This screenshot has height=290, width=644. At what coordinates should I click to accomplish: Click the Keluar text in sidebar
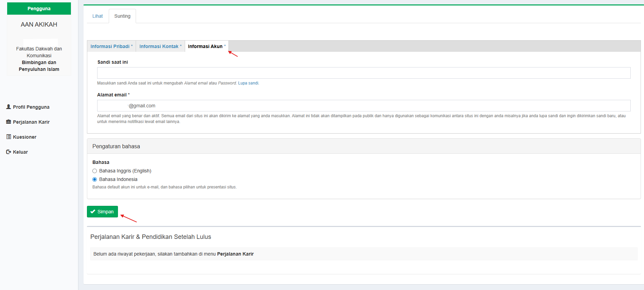(20, 152)
